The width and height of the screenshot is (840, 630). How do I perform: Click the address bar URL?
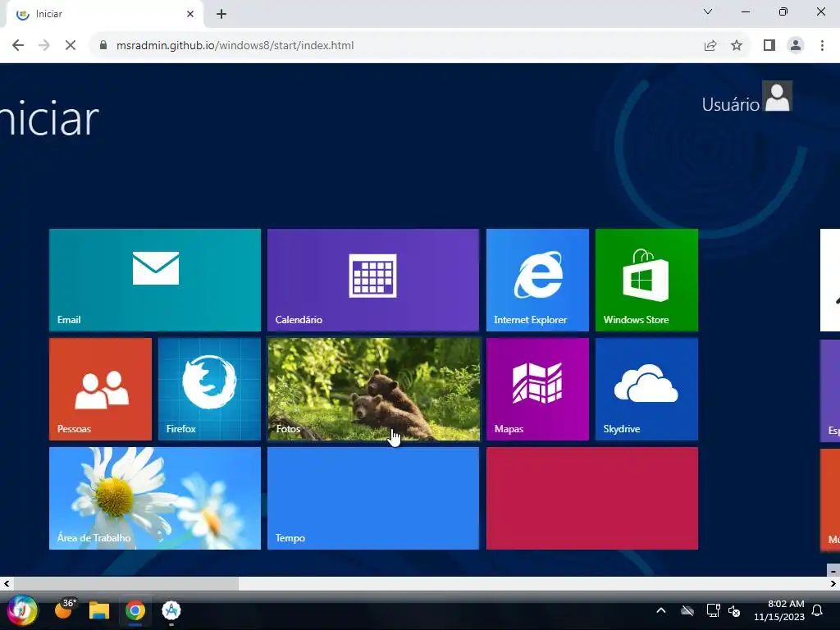235,46
